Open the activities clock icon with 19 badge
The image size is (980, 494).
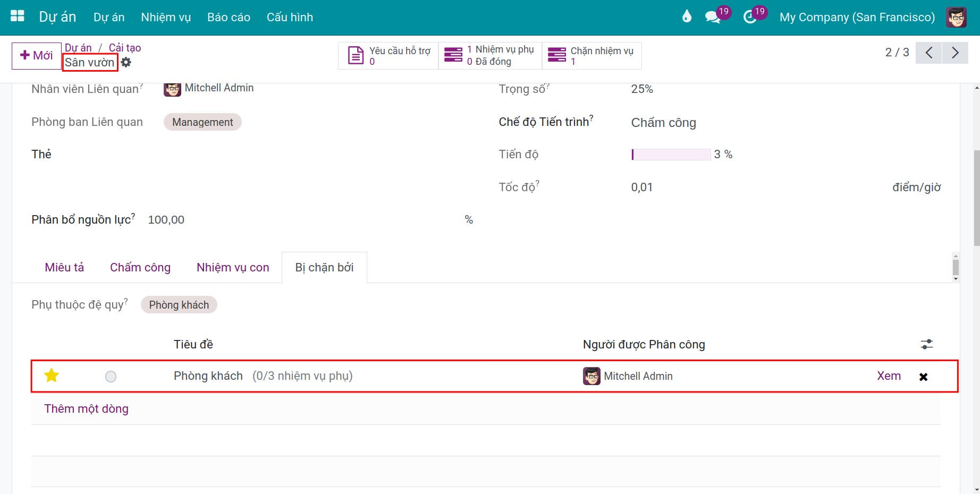click(754, 16)
